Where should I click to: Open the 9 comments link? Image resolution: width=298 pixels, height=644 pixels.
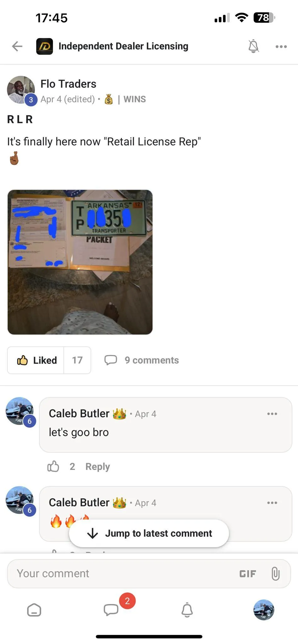click(x=142, y=360)
